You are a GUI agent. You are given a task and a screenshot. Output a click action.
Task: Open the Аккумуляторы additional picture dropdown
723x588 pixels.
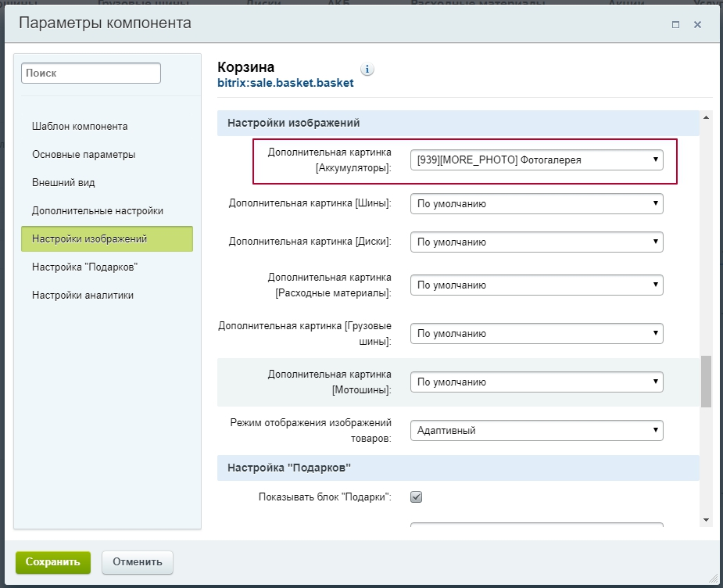(x=536, y=160)
